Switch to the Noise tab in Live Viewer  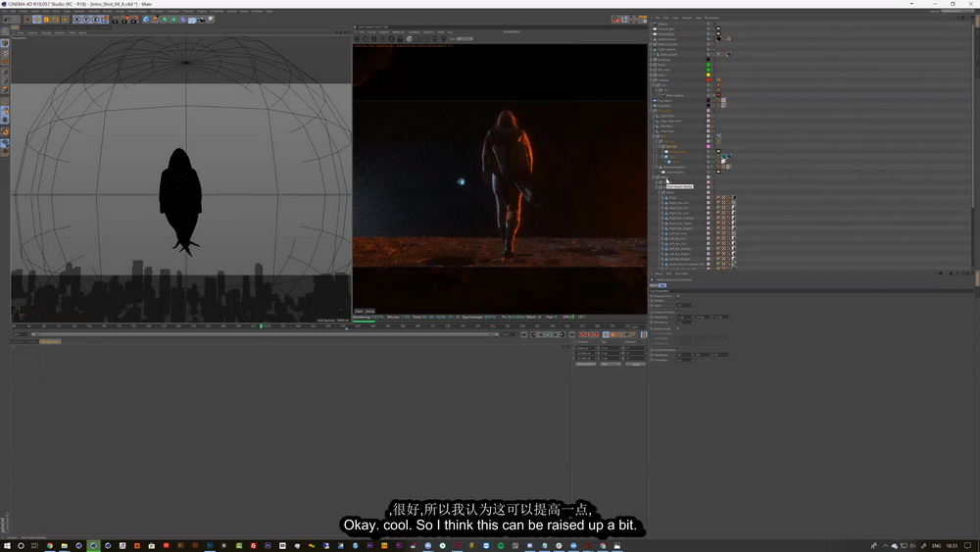coord(370,311)
